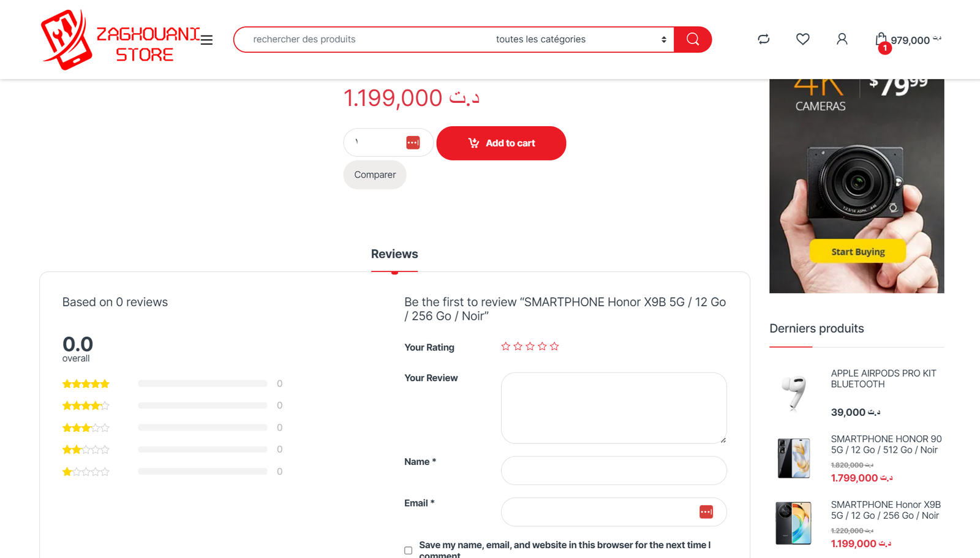Screen dimensions: 980x558
Task: Click the Honor 90 5G product thumbnail
Action: (x=794, y=458)
